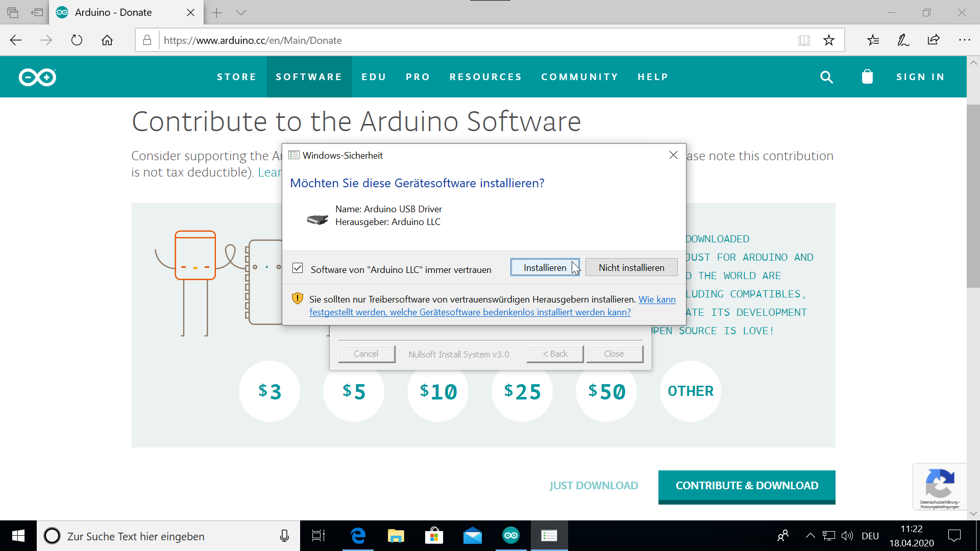Choose the OTHER donation amount
This screenshot has width=980, height=551.
coord(691,391)
